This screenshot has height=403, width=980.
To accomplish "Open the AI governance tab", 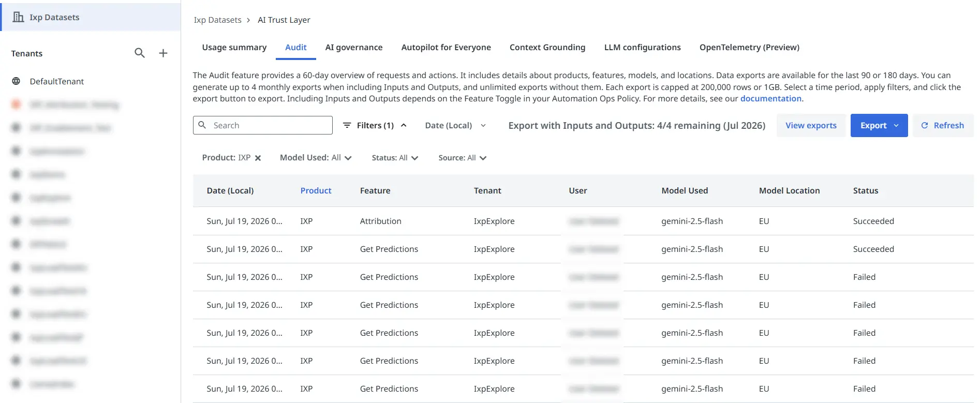I will (x=354, y=47).
